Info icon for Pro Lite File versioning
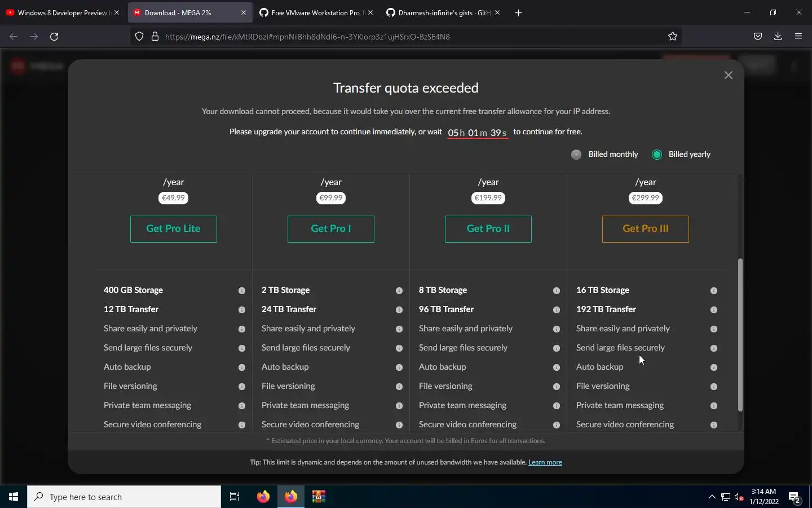812x508 pixels. point(241,387)
